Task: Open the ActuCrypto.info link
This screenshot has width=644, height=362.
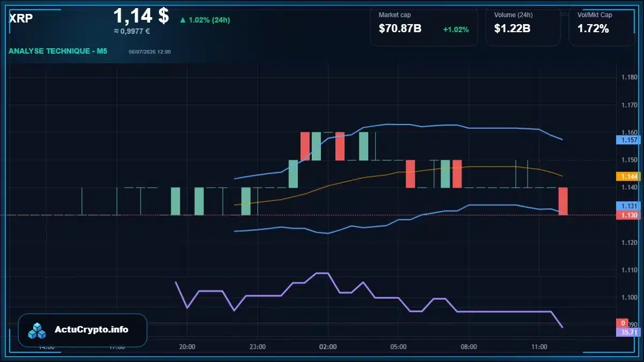Action: coord(92,330)
